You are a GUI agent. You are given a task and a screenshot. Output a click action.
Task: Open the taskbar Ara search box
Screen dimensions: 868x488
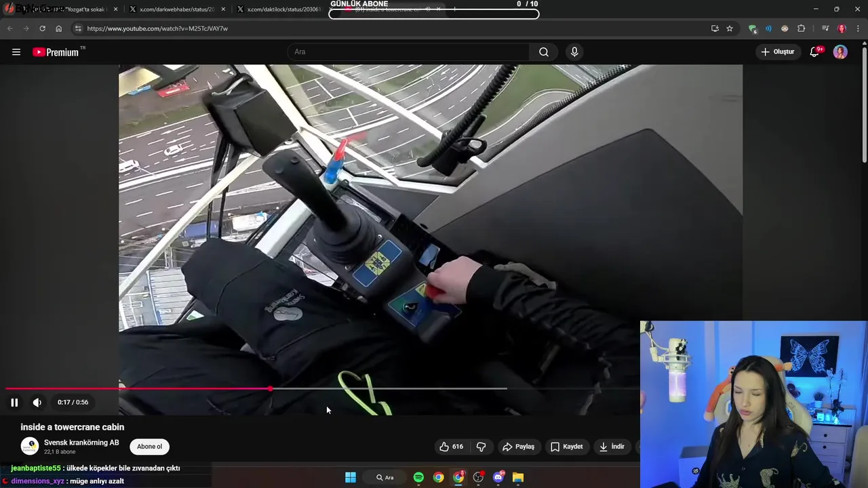click(384, 477)
